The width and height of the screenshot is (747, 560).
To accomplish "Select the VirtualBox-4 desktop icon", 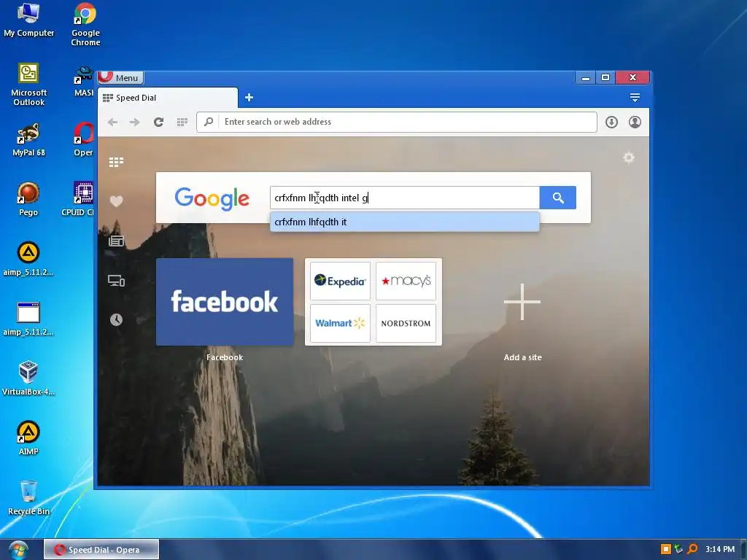I will pyautogui.click(x=28, y=378).
